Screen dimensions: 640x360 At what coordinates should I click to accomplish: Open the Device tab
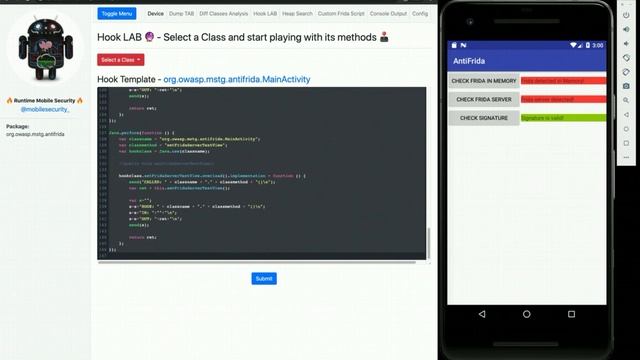point(156,13)
